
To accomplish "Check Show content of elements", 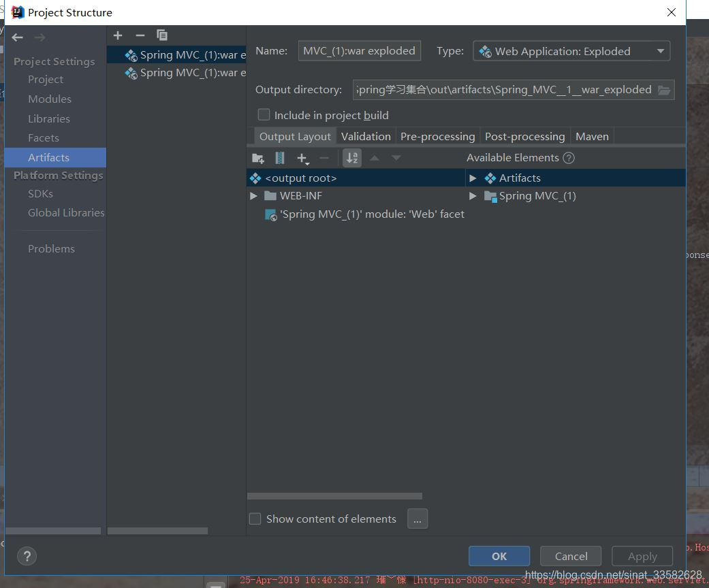I will (x=255, y=519).
